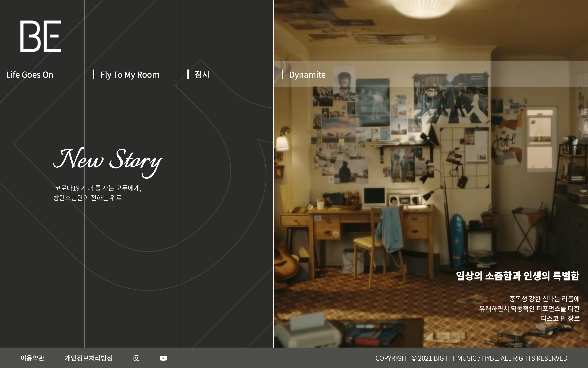Click the 유쾌하면서 역동적인 퍼포먼스를 더한 line
The image size is (588, 368).
click(529, 308)
